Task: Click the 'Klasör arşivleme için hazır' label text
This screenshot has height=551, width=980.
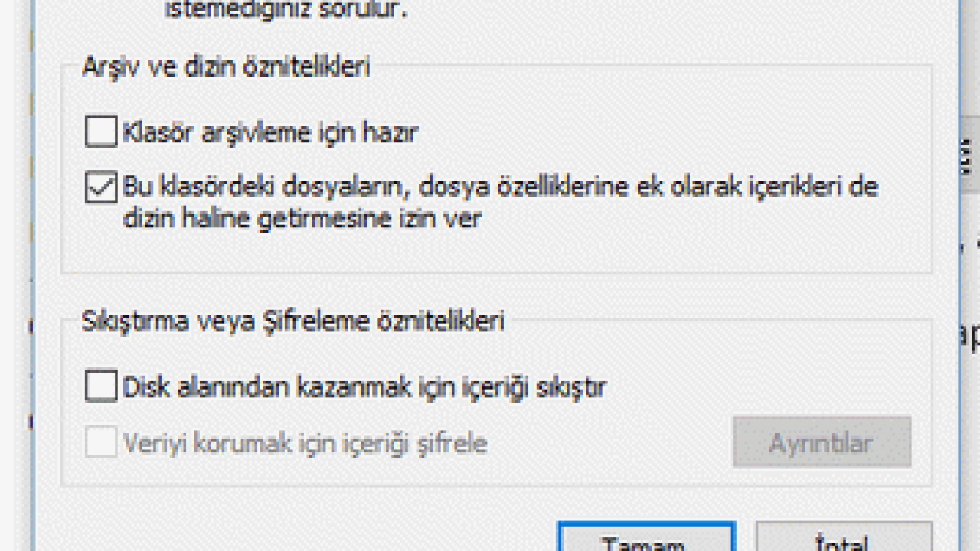Action: point(270,132)
